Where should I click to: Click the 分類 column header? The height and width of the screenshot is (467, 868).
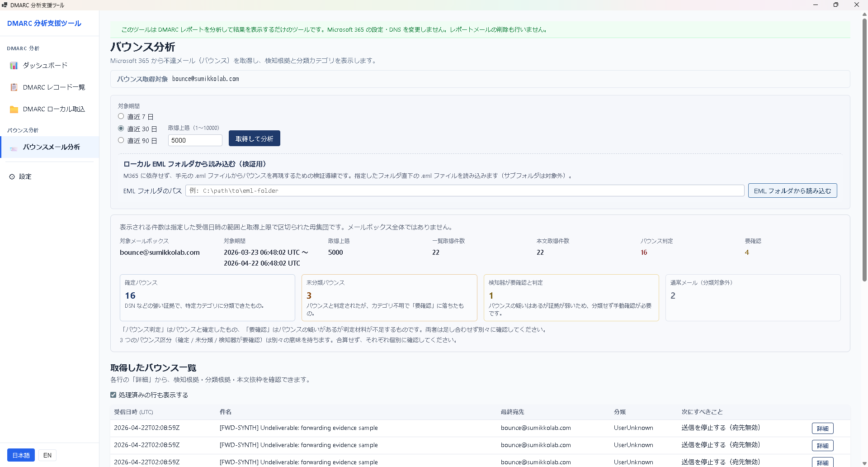coord(620,412)
